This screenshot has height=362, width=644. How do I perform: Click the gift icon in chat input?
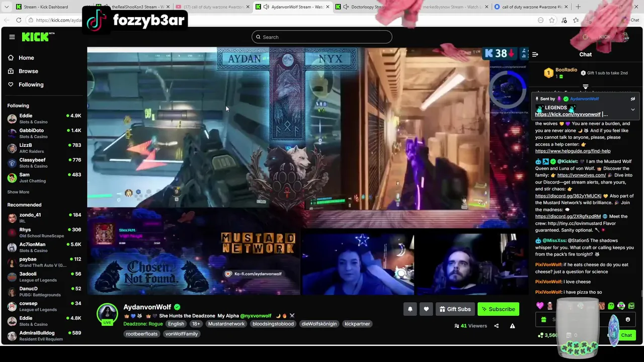pyautogui.click(x=543, y=319)
